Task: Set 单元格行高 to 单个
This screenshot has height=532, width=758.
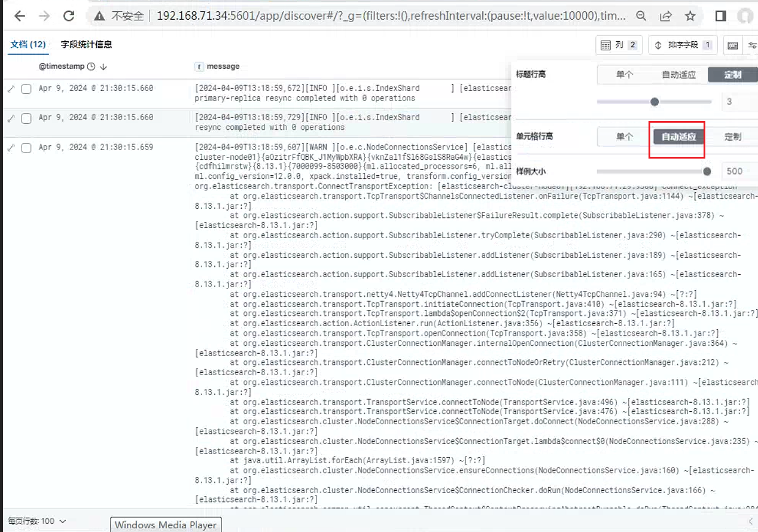Action: click(625, 136)
